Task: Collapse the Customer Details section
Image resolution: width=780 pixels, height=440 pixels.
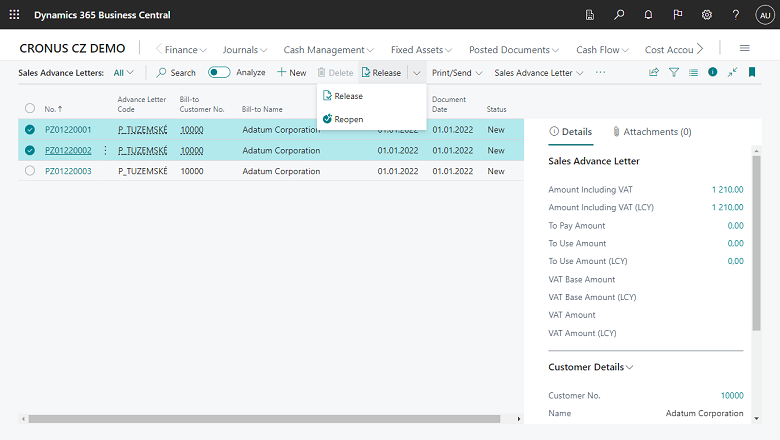Action: [590, 367]
